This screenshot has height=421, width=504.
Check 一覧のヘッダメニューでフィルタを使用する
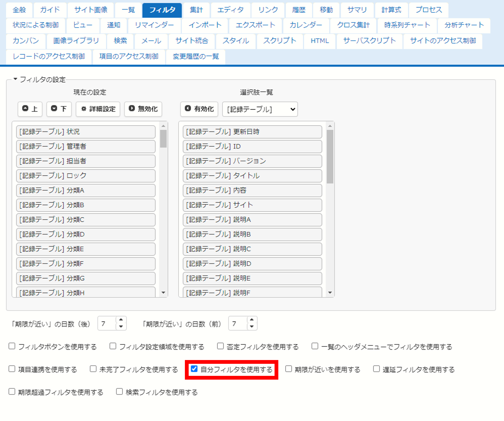(315, 346)
